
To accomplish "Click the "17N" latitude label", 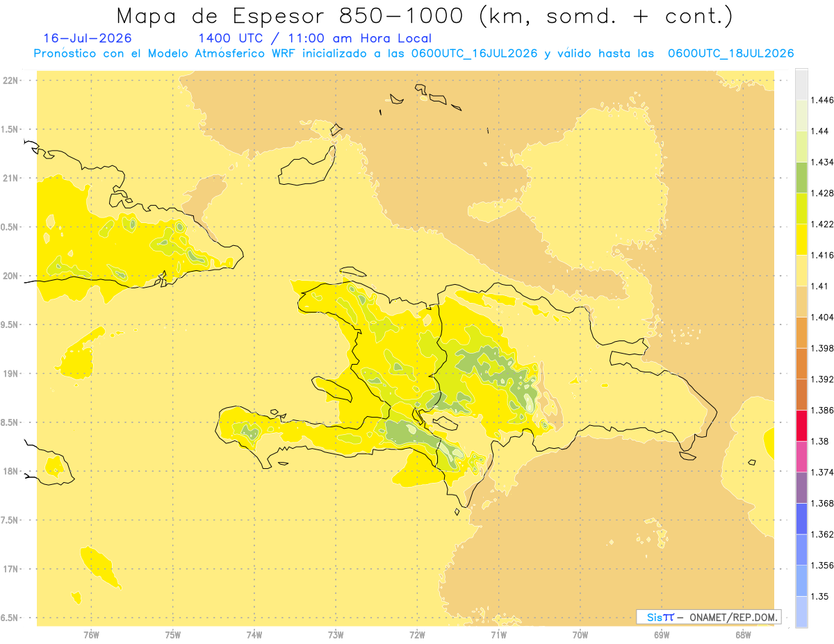I will [11, 569].
